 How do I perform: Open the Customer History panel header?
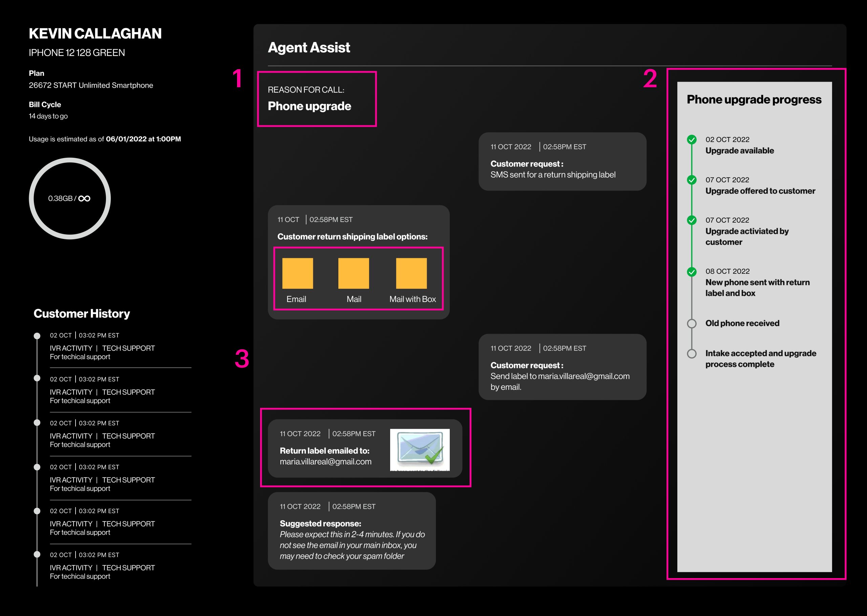82,314
